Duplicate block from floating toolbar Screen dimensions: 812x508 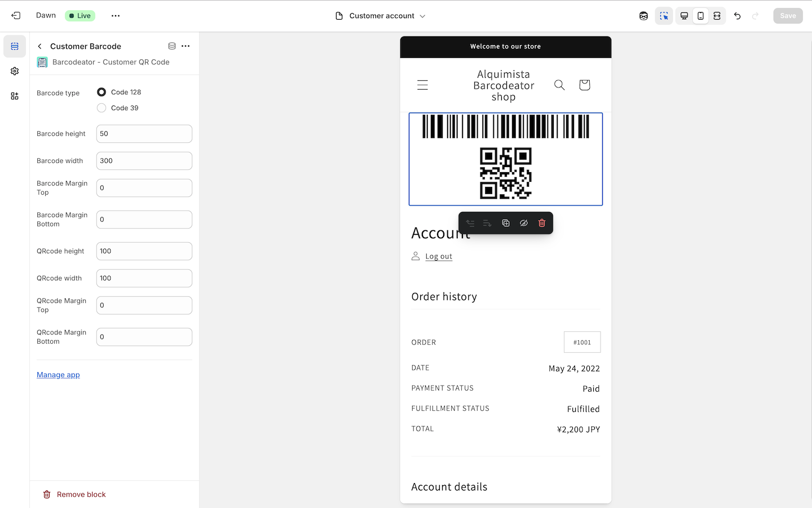point(506,223)
